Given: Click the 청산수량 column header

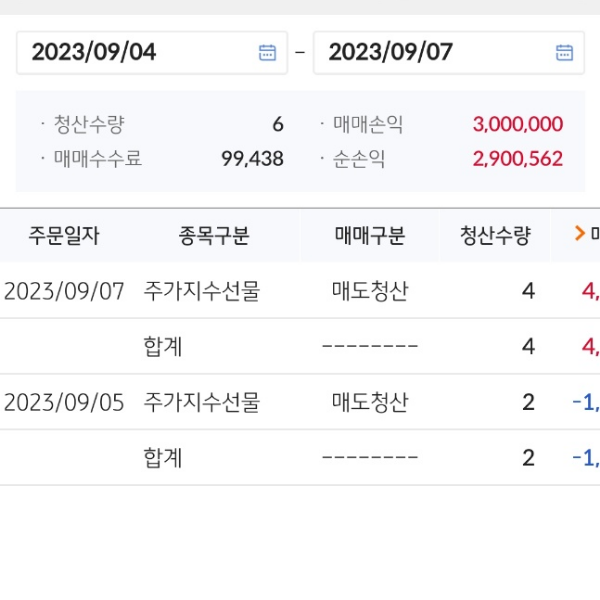Looking at the screenshot, I should click(495, 236).
